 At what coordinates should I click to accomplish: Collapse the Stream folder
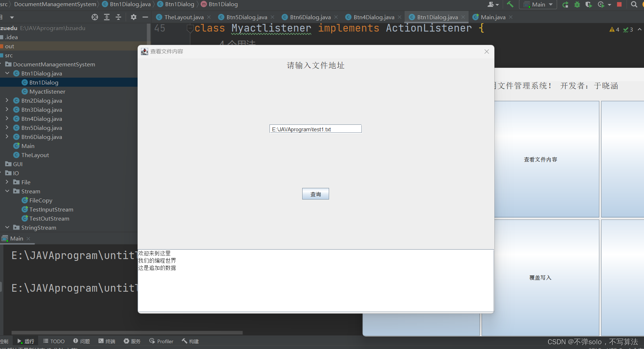(x=7, y=191)
